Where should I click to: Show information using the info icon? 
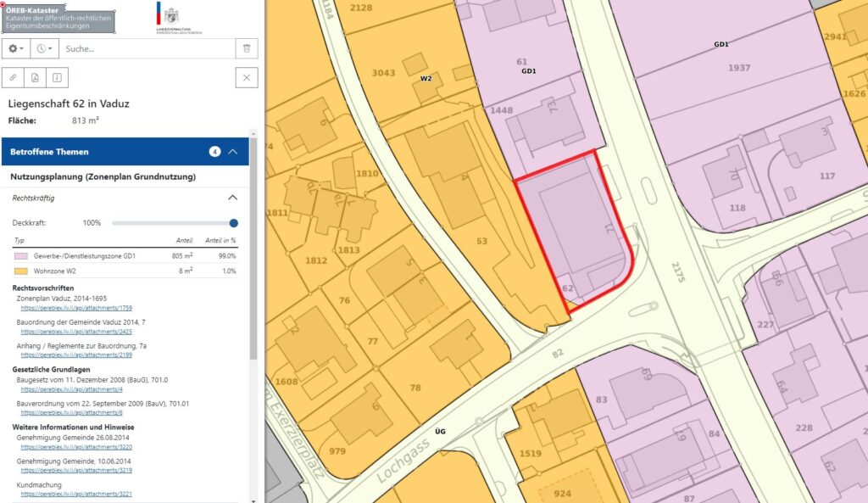57,78
